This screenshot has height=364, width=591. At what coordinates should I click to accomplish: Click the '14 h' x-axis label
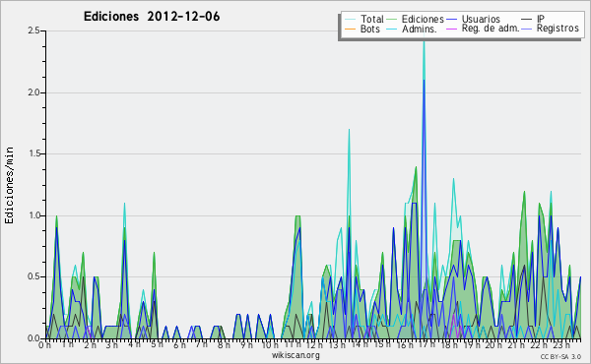click(x=360, y=344)
